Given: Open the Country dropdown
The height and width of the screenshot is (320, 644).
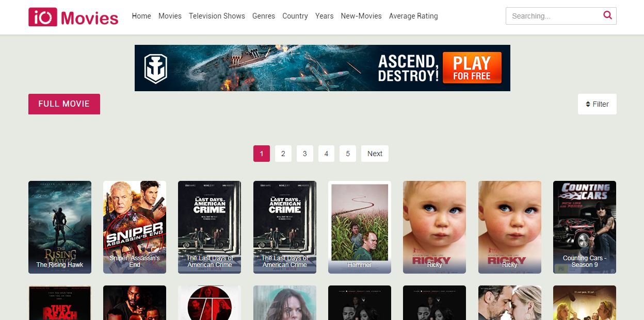Looking at the screenshot, I should [x=295, y=16].
